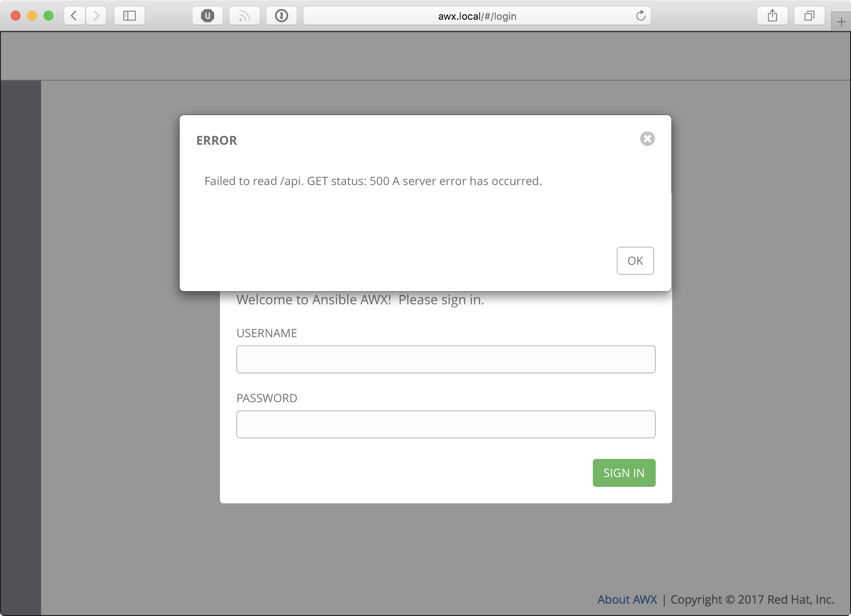Open the Share menu
The image size is (851, 616).
[772, 16]
